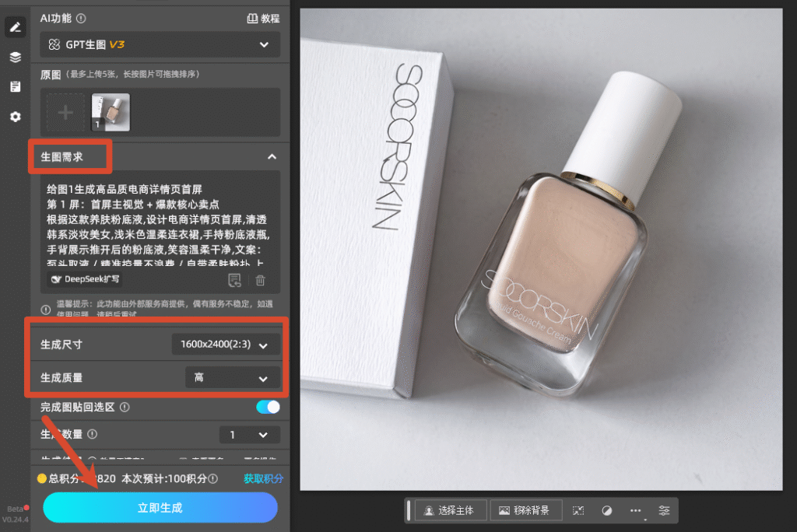797x532 pixels.
Task: Click the product photo on the canvas
Action: (541, 249)
